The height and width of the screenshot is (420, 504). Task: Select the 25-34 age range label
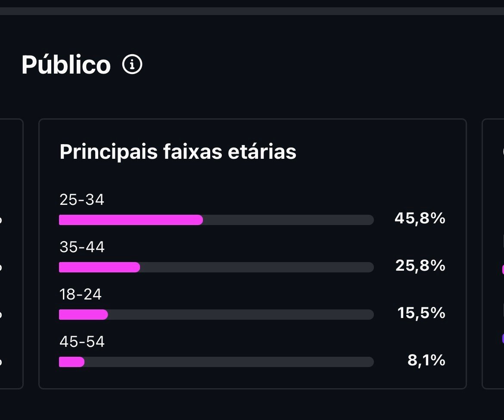click(82, 200)
